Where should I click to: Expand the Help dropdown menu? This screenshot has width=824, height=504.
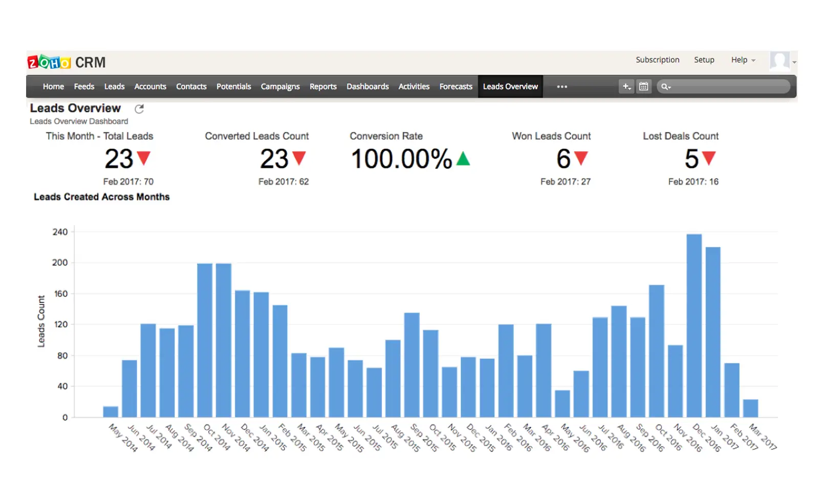[743, 60]
